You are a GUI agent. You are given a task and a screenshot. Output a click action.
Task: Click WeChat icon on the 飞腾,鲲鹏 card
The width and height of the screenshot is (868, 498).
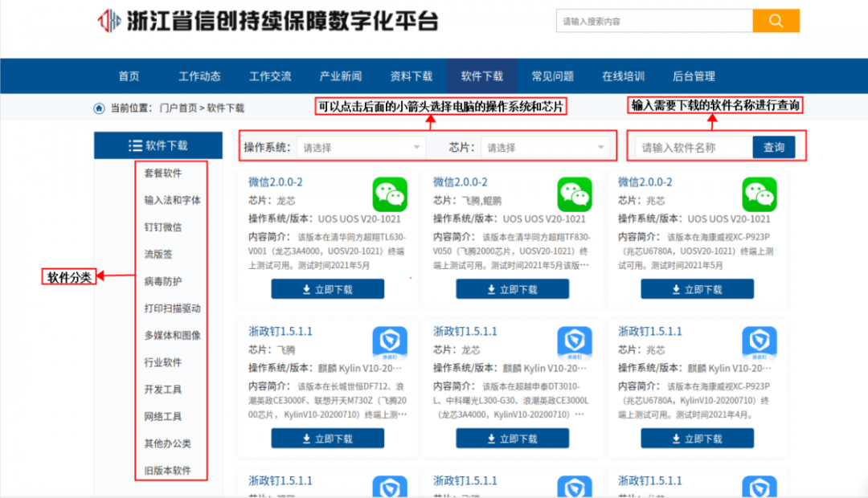[x=575, y=194]
